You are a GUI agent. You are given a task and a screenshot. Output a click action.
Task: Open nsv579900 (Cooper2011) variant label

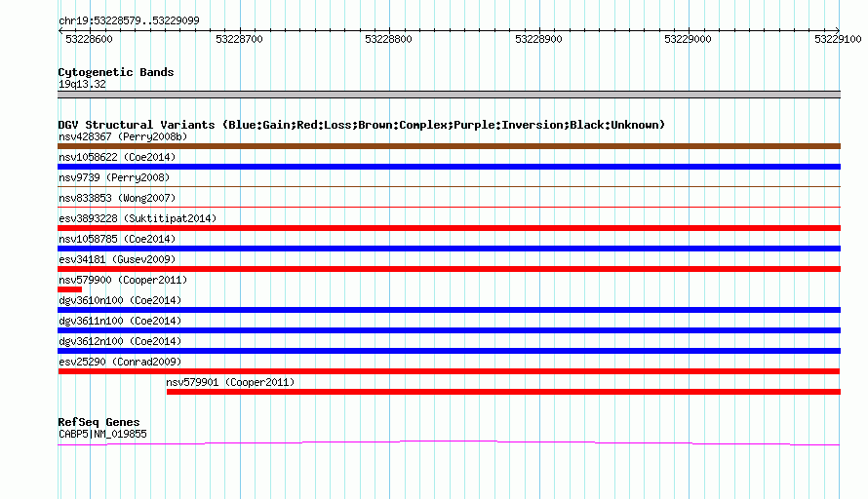pyautogui.click(x=123, y=280)
